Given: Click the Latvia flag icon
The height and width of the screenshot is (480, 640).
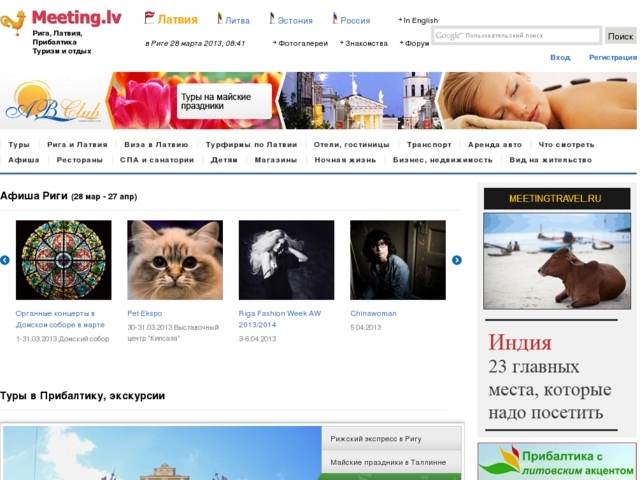Looking at the screenshot, I should (x=150, y=18).
